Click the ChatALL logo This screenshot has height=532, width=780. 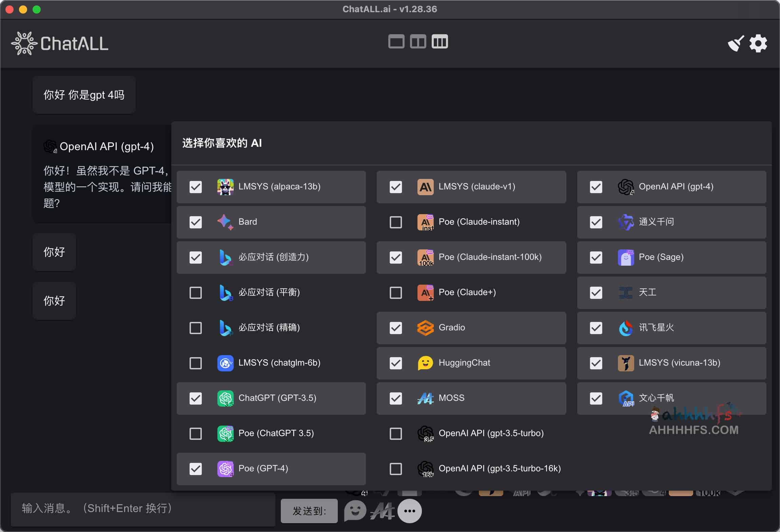(x=59, y=43)
